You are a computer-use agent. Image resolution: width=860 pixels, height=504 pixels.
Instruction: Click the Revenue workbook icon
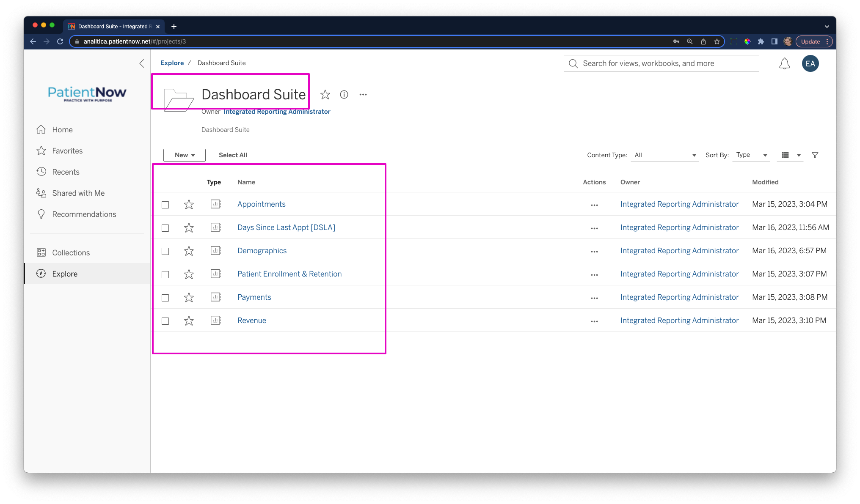point(215,320)
